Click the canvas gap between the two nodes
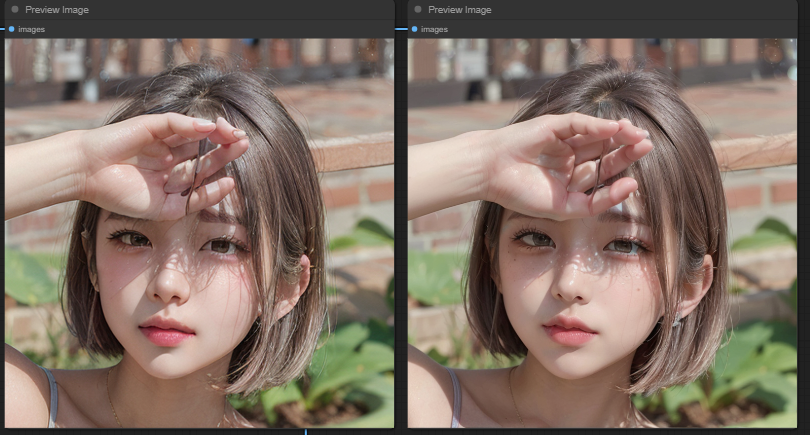The width and height of the screenshot is (810, 435). [x=401, y=220]
